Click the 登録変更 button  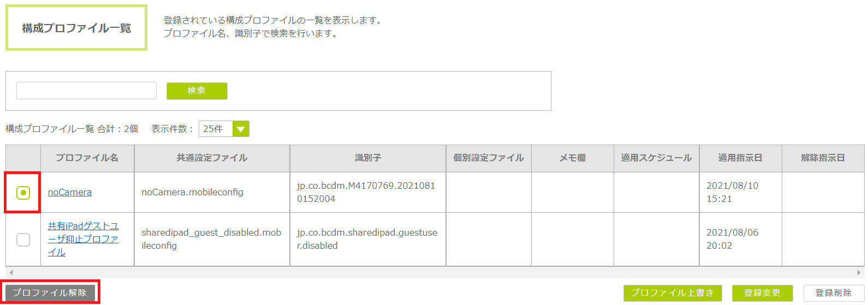coord(762,293)
